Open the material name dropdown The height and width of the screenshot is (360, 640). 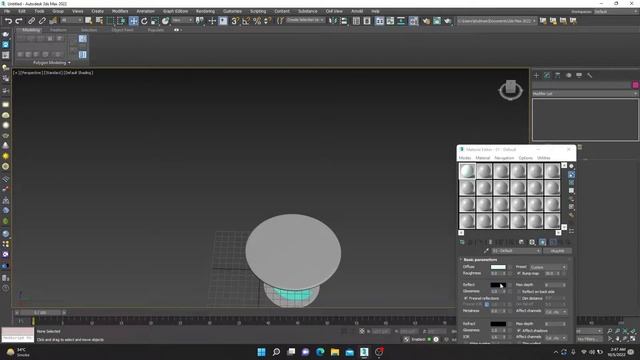tap(516, 251)
